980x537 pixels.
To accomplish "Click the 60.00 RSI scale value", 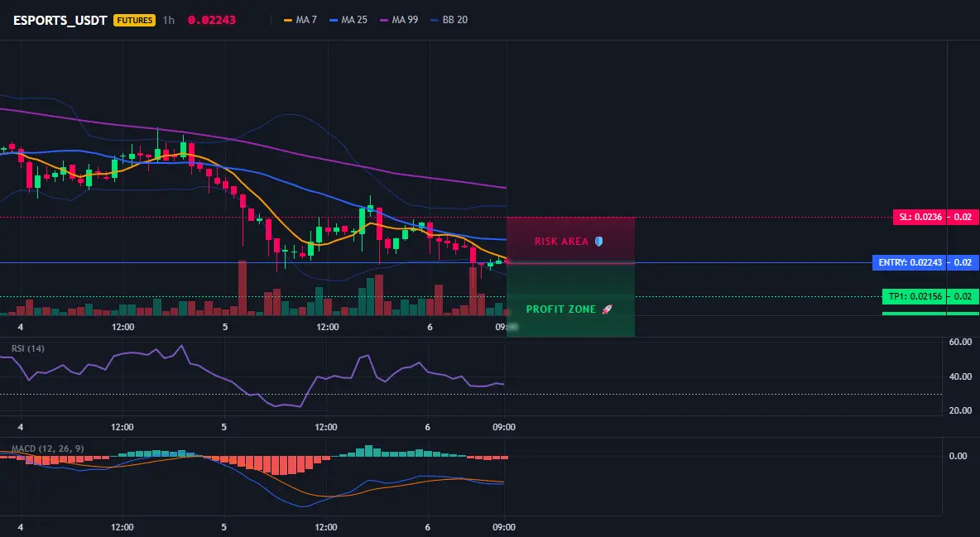I will [x=960, y=342].
